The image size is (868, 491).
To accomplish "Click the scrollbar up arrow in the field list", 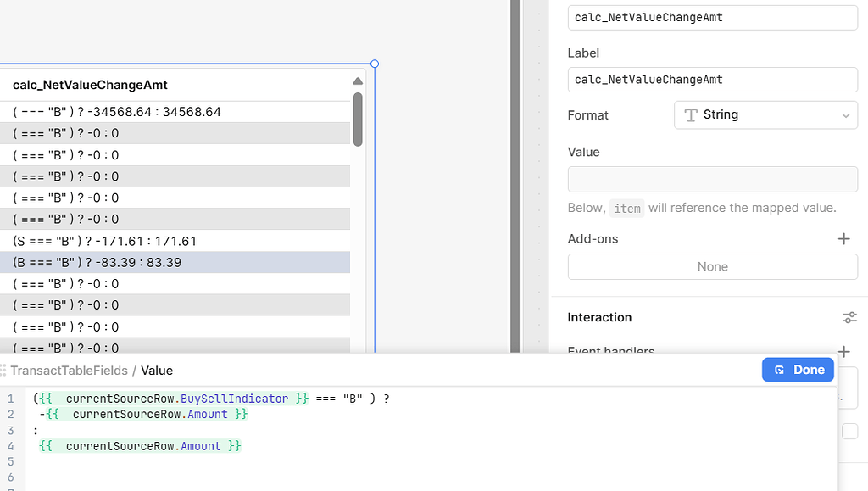I will click(x=357, y=81).
